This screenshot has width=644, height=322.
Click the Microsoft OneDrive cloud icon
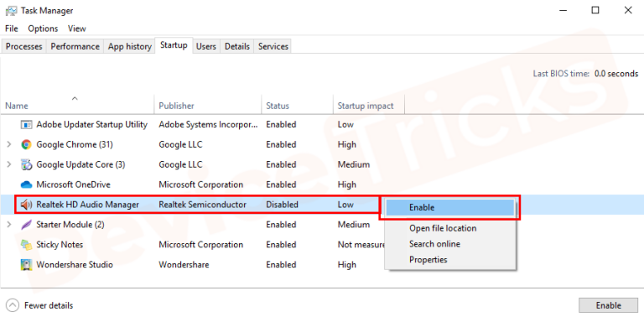26,184
